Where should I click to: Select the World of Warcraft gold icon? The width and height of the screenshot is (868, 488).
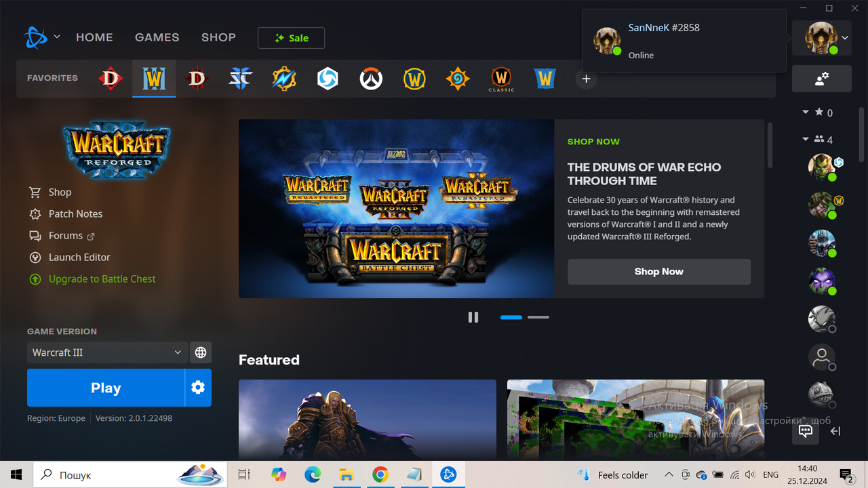[x=414, y=79]
